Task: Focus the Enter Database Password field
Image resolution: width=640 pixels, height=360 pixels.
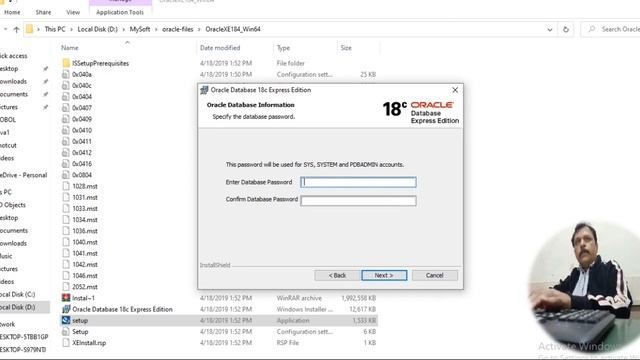Action: pos(358,182)
